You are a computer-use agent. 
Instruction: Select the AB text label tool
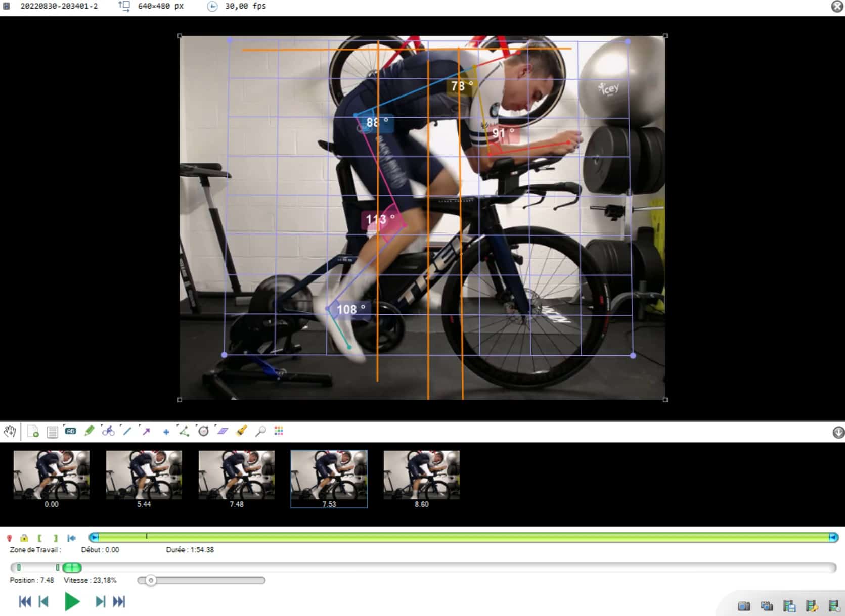[70, 431]
